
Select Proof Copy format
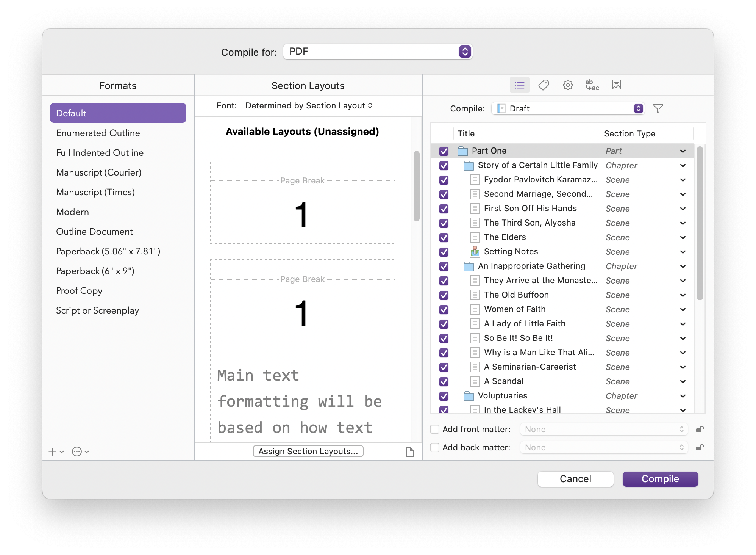[79, 291]
